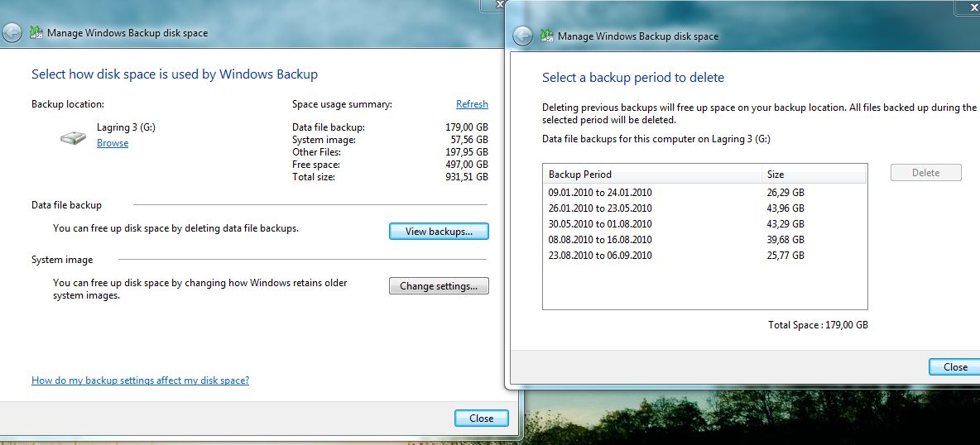Open the backup settings disk space help link

click(x=140, y=380)
